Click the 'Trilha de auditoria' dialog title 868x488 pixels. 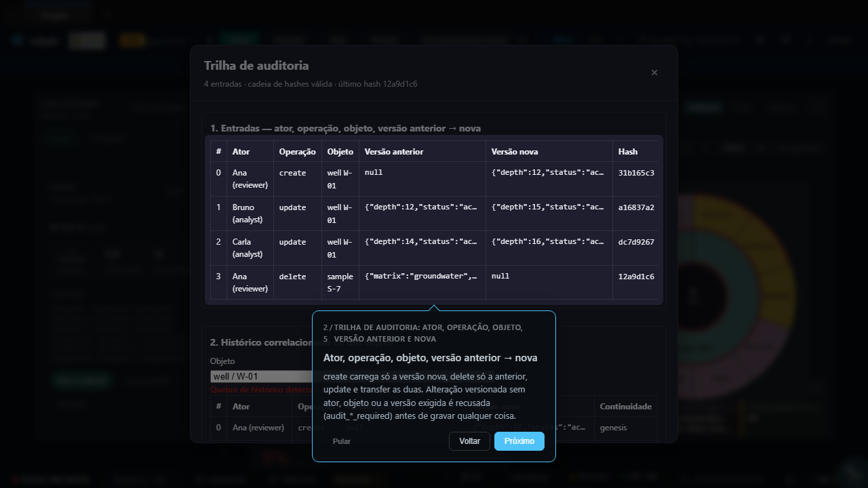pyautogui.click(x=256, y=66)
